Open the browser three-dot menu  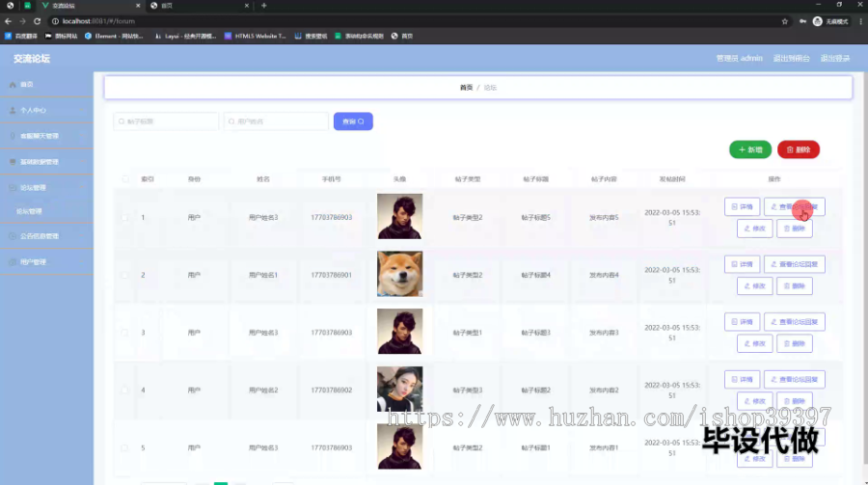click(x=860, y=21)
